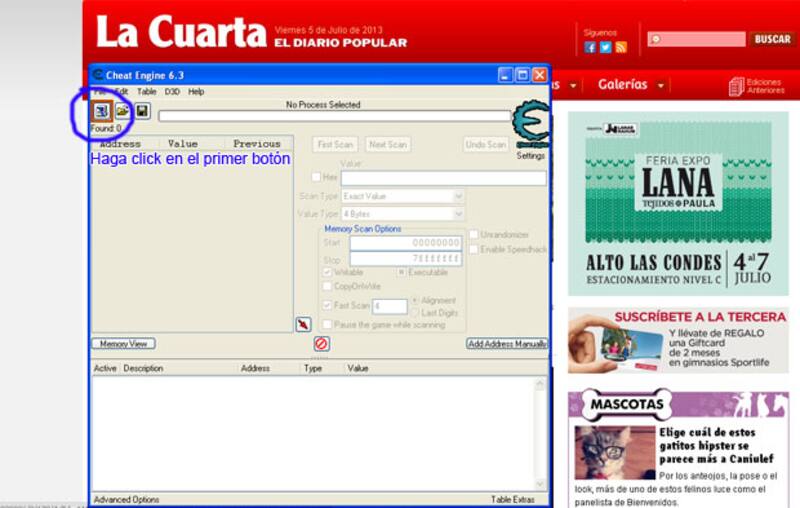Click the floppy disk save icon

click(x=142, y=111)
